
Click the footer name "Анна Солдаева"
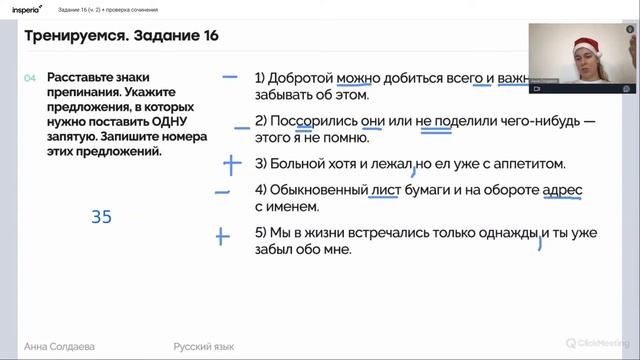(59, 347)
